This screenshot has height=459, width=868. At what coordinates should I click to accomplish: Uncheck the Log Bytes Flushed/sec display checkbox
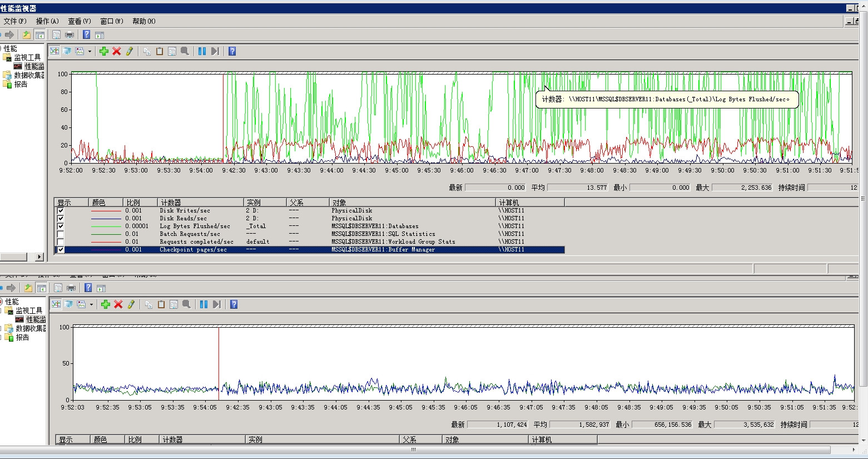pyautogui.click(x=61, y=226)
